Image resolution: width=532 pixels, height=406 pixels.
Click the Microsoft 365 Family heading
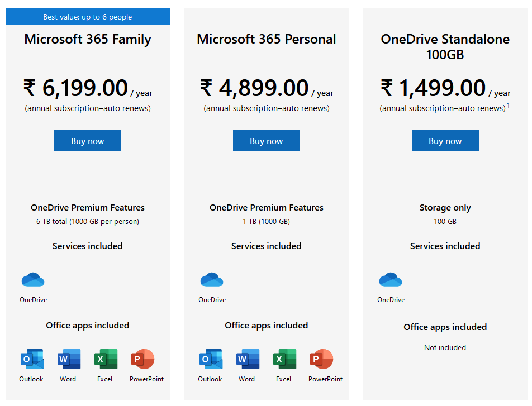coord(88,39)
